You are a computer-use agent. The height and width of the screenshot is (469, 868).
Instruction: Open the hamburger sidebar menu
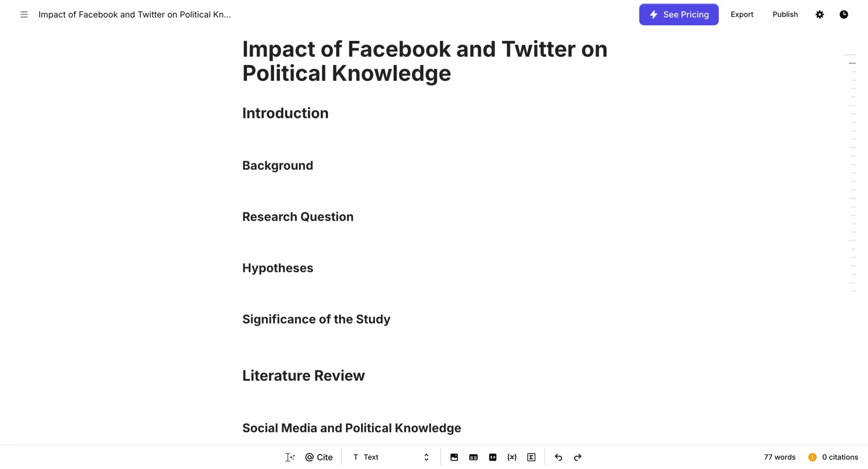(24, 15)
